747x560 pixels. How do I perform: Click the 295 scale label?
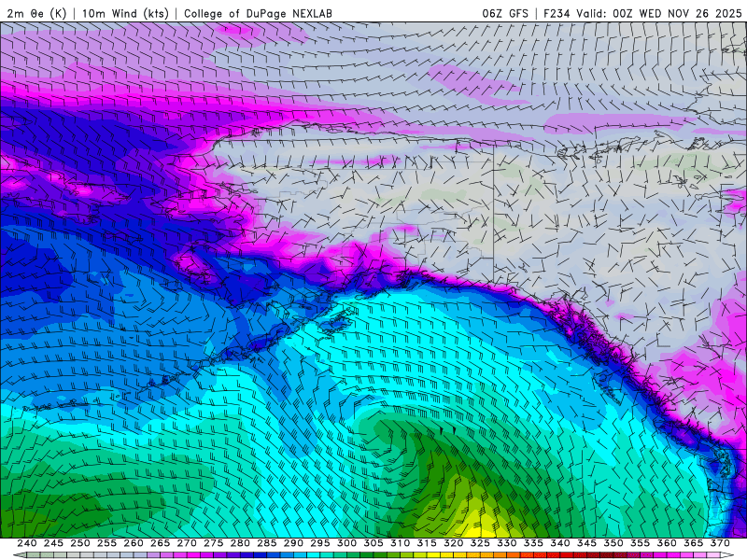(x=320, y=543)
